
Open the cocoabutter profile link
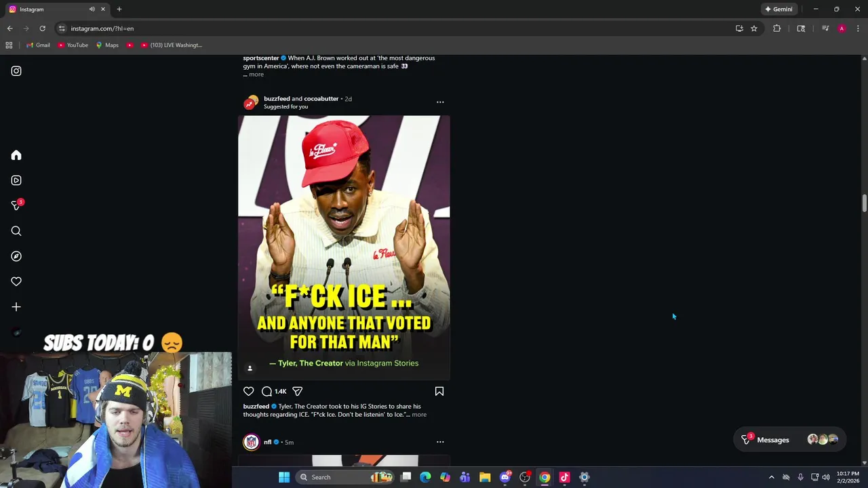pyautogui.click(x=321, y=99)
